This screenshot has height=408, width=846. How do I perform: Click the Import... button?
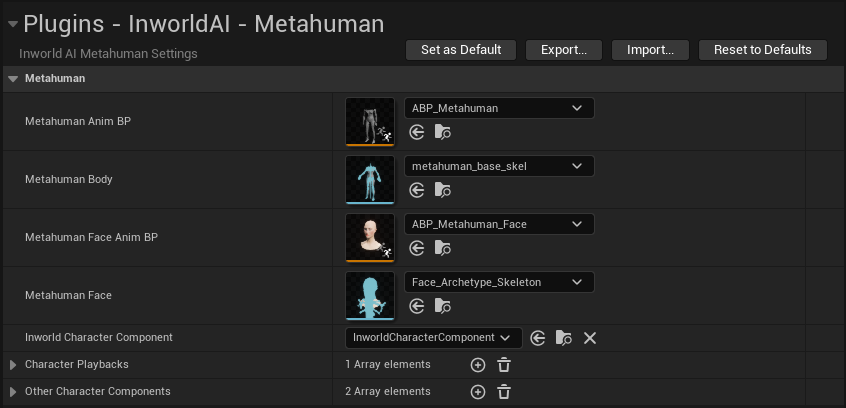650,50
